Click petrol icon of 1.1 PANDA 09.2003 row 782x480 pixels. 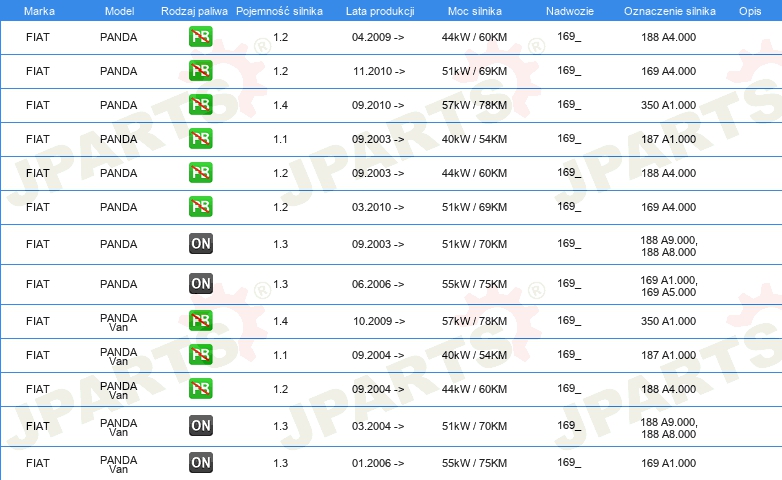(200, 138)
